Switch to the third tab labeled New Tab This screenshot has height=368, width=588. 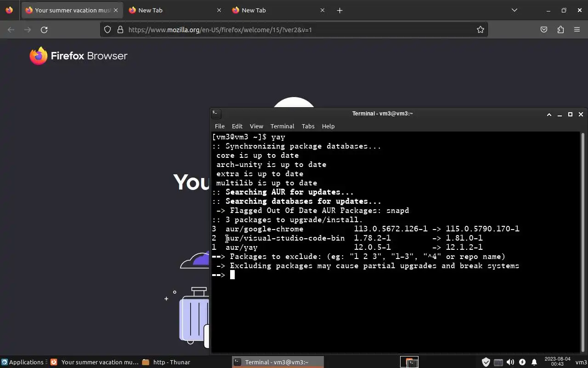coord(279,10)
